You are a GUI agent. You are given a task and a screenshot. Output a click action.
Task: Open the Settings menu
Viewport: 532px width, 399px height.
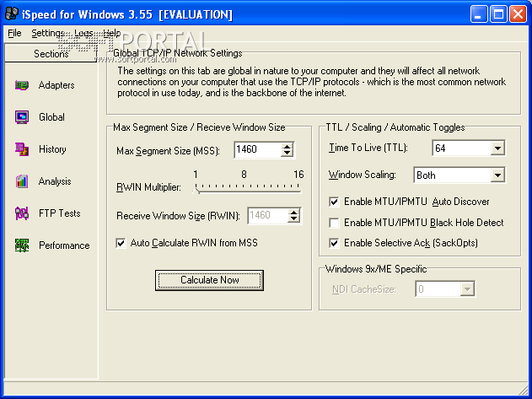(47, 33)
